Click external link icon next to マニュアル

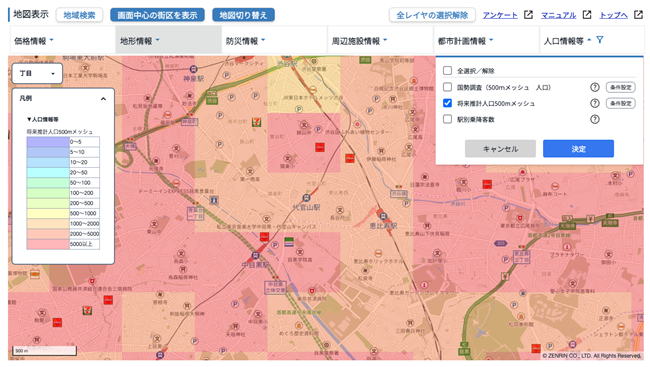[x=587, y=15]
